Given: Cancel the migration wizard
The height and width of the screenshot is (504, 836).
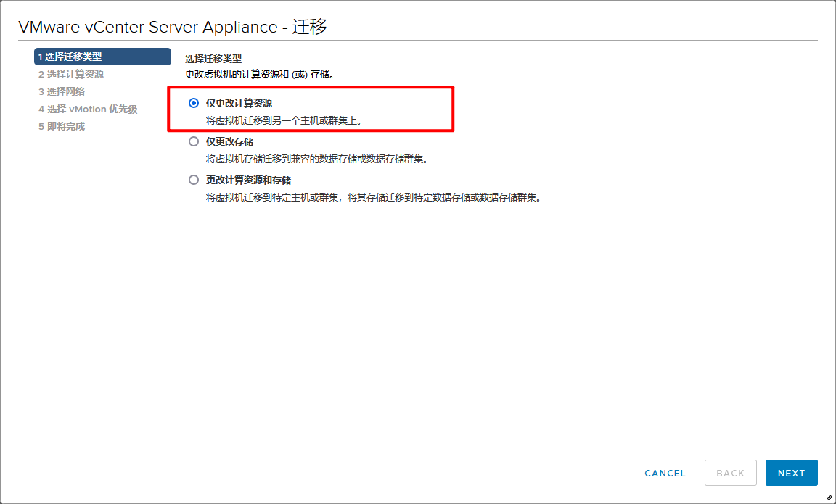Looking at the screenshot, I should (665, 473).
